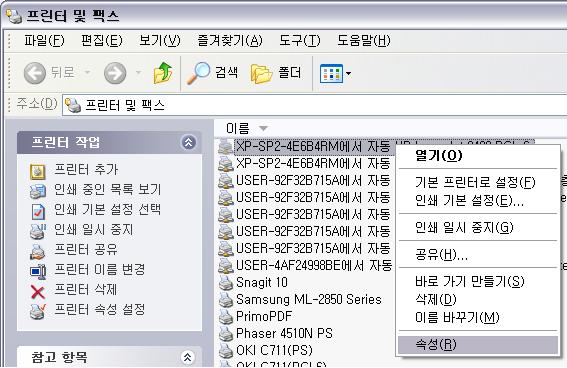Click the 인쇄 중인 목록 보기 link

click(107, 189)
